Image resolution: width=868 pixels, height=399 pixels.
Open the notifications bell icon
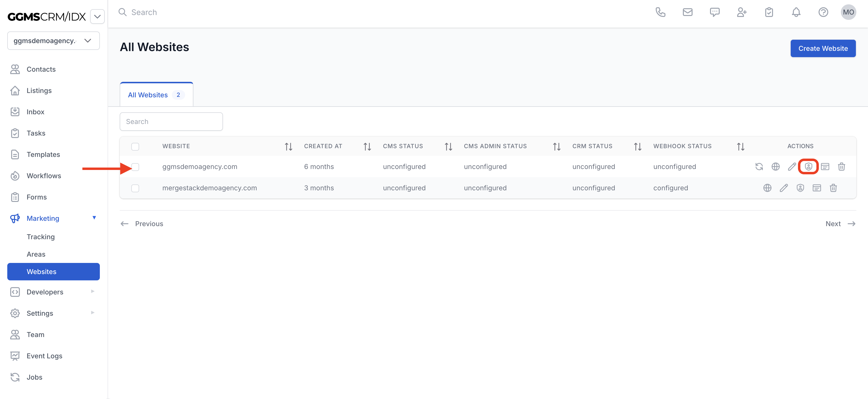(x=796, y=12)
